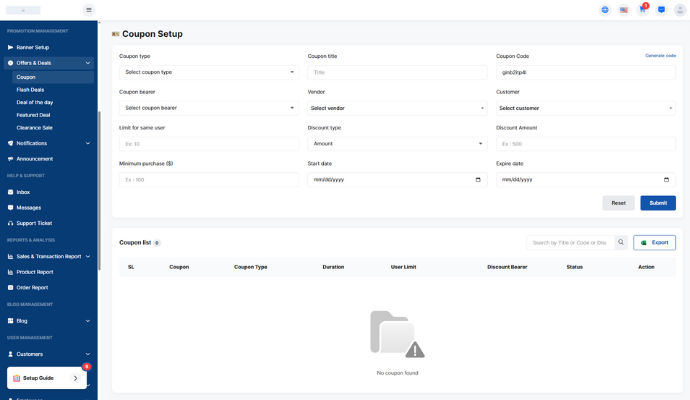The width and height of the screenshot is (690, 400).
Task: Open the Select customer dropdown
Action: tap(585, 108)
